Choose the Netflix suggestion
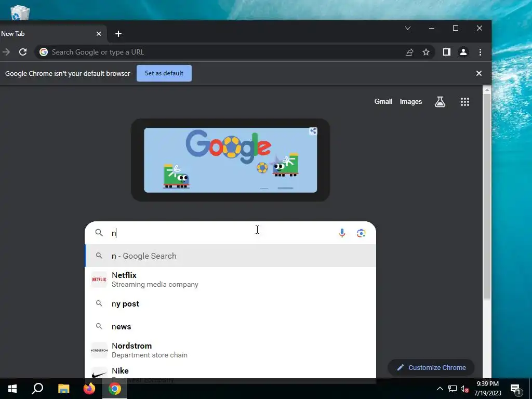 (230, 280)
